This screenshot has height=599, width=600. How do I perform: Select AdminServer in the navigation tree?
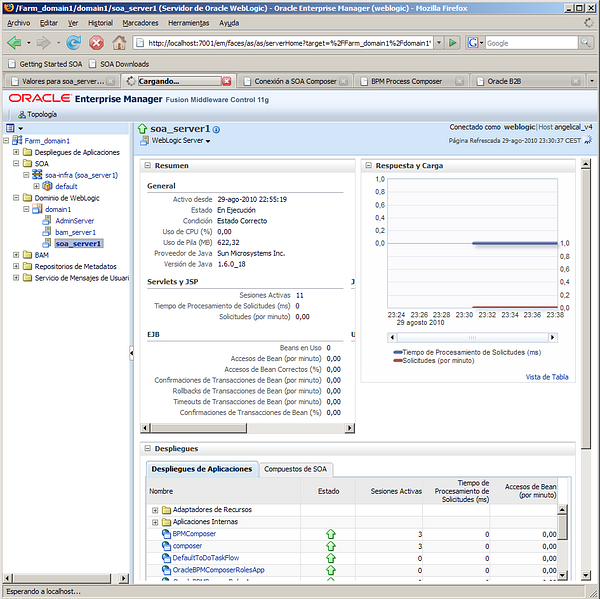click(x=75, y=220)
